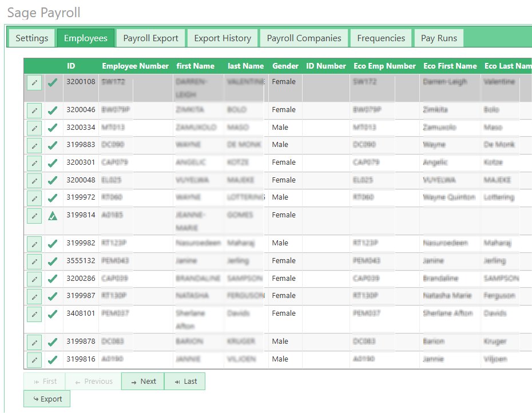The height and width of the screenshot is (413, 532).
Task: Select ID cell 3555132
Action: click(x=81, y=261)
